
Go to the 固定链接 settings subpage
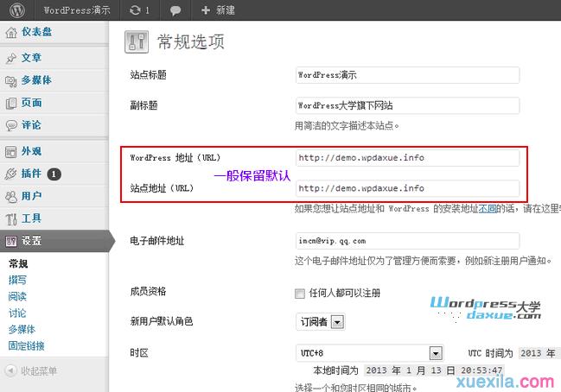[x=27, y=346]
